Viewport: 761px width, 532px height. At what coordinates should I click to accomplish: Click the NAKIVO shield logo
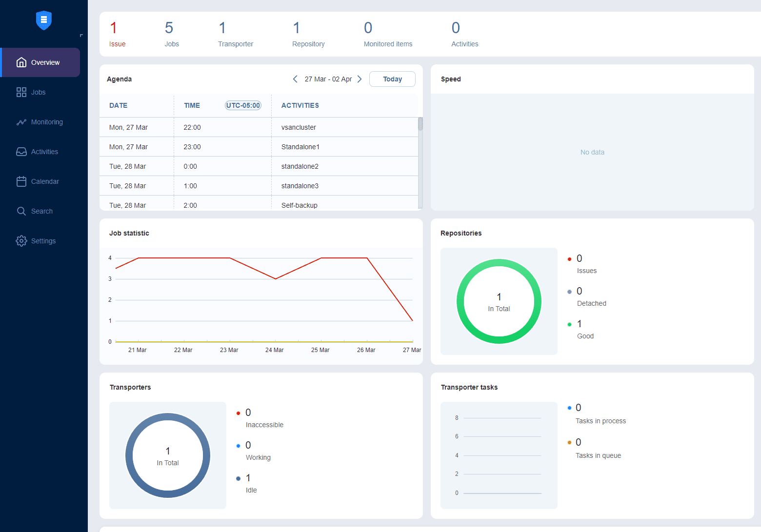click(43, 20)
